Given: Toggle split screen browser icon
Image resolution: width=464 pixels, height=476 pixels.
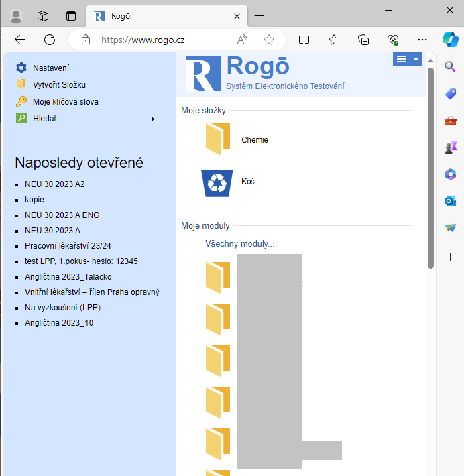Looking at the screenshot, I should (304, 40).
